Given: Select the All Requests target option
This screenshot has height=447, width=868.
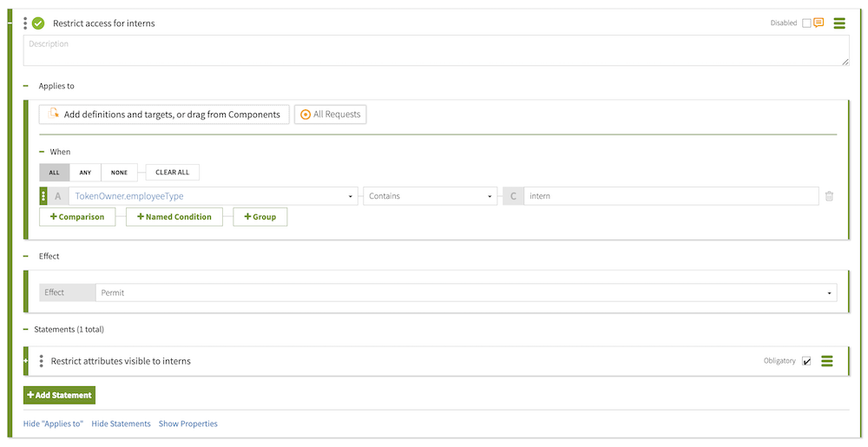Looking at the screenshot, I should coord(330,115).
